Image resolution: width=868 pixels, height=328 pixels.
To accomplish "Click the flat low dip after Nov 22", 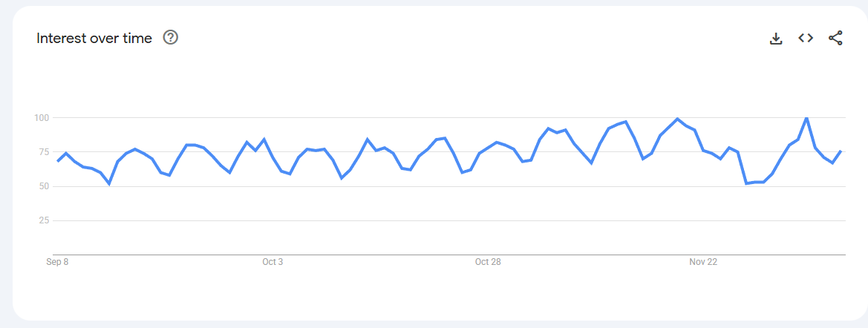I will [x=755, y=182].
